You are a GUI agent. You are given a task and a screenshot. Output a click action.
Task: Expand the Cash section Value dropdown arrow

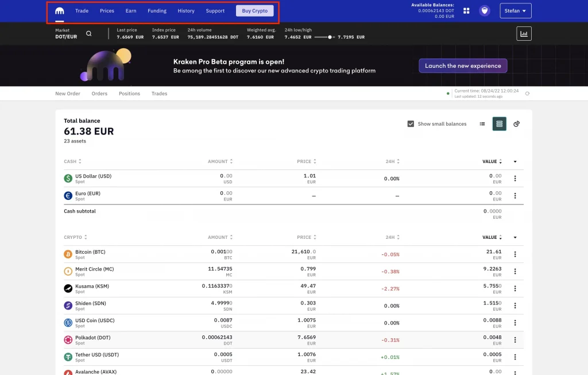point(515,161)
